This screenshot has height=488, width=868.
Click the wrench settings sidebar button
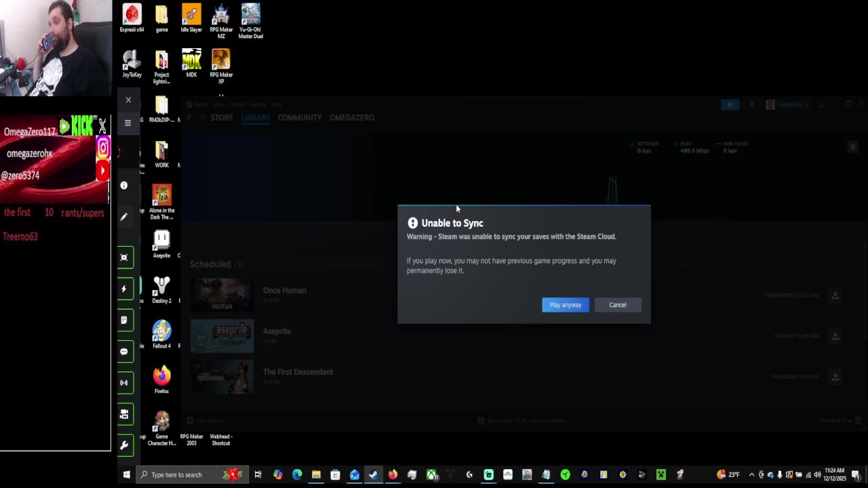coord(124,445)
